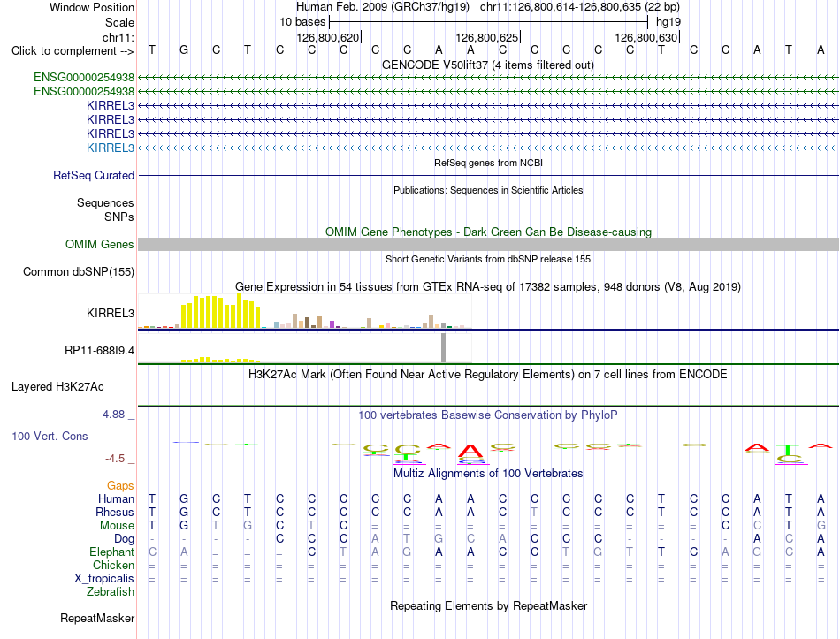
Task: Click the RefSeq Curated dark blue intron line
Action: pyautogui.click(x=488, y=175)
